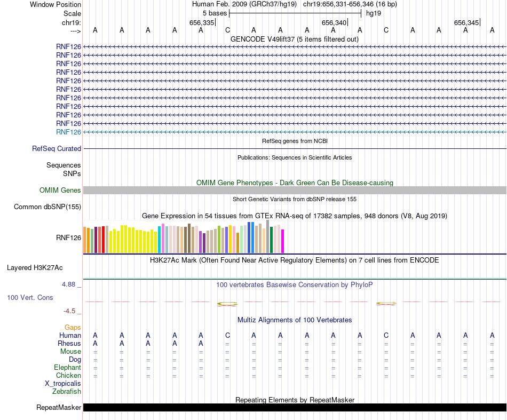Click the Layered H3K27Ac label

click(35, 268)
